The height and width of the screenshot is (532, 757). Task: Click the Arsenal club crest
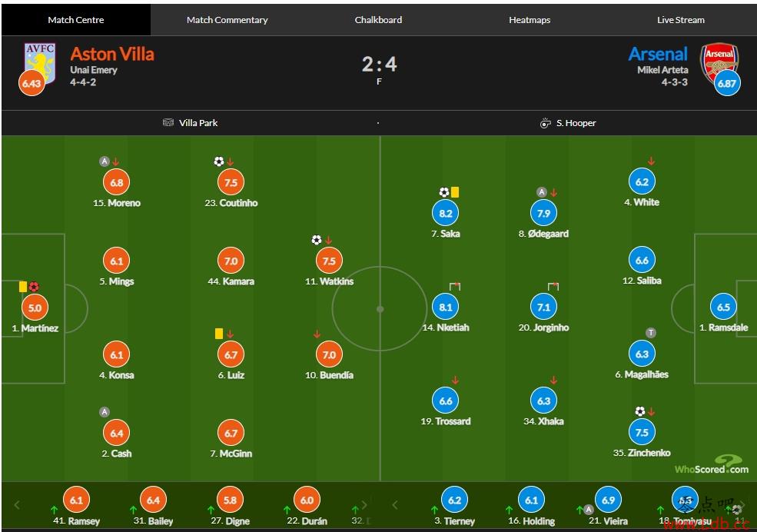[719, 63]
